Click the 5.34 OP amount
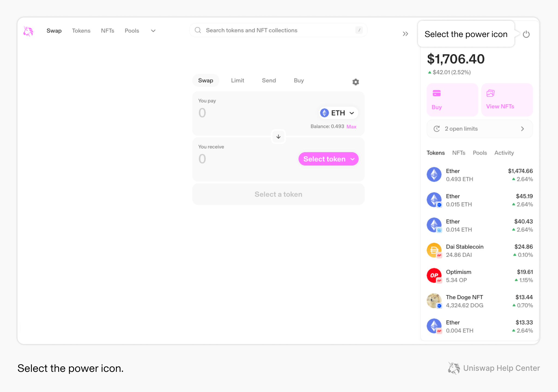Screen dimensions: 558x392 click(x=456, y=280)
